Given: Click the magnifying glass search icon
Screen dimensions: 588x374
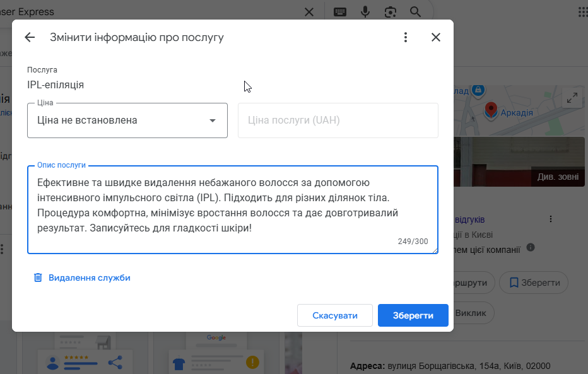Looking at the screenshot, I should [x=415, y=12].
